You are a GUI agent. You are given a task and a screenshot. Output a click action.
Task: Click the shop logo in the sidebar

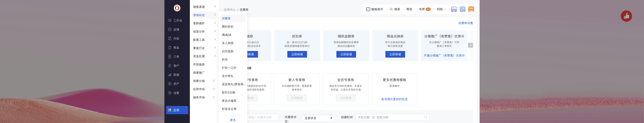[x=177, y=8]
